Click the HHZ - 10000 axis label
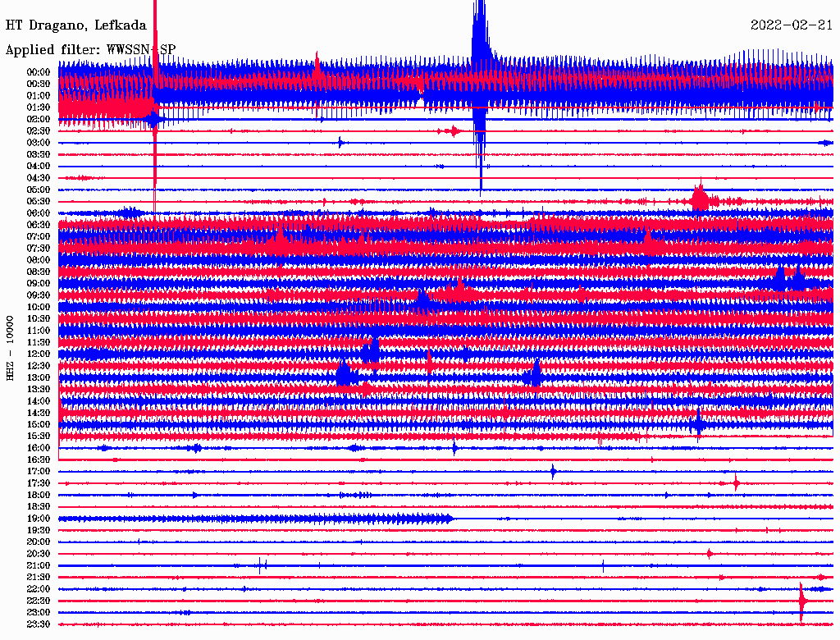This screenshot has height=640, width=840. pos(11,347)
